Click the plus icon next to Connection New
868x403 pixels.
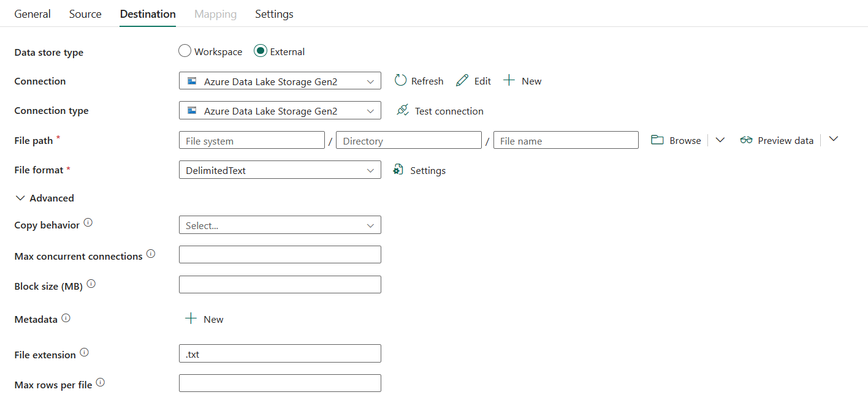coord(509,80)
